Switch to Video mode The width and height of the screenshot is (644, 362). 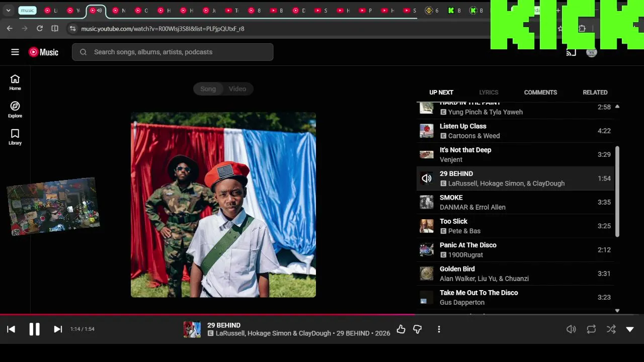tap(237, 89)
